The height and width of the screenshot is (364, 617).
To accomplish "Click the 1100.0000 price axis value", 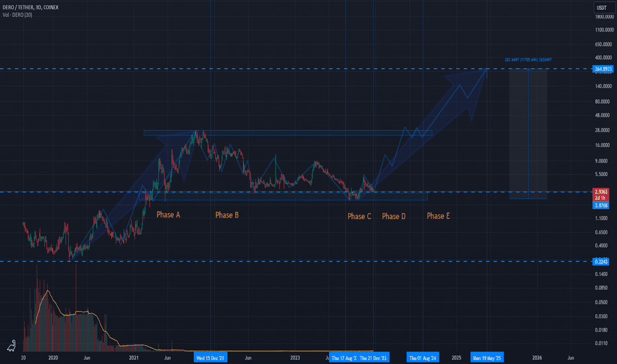I will 604,30.
